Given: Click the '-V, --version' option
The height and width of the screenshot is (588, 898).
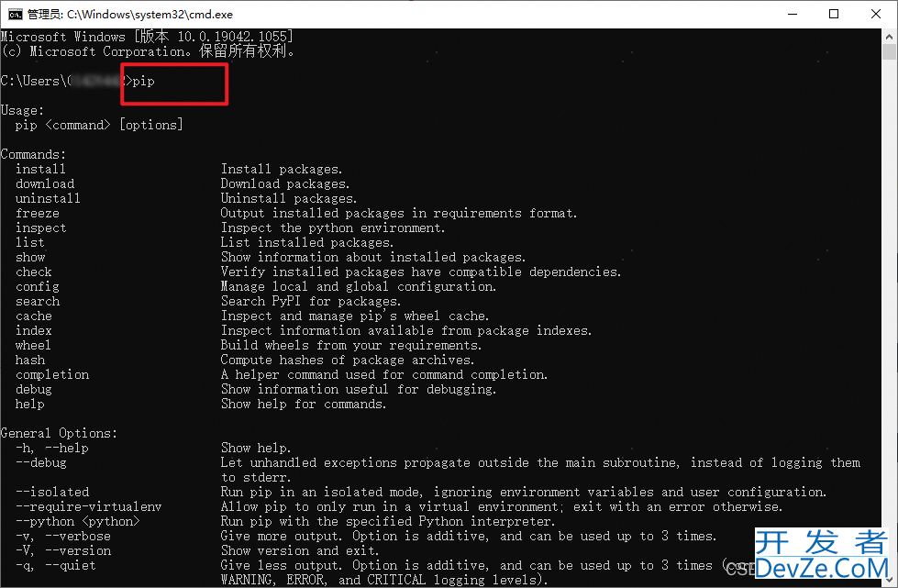Looking at the screenshot, I should tap(63, 551).
